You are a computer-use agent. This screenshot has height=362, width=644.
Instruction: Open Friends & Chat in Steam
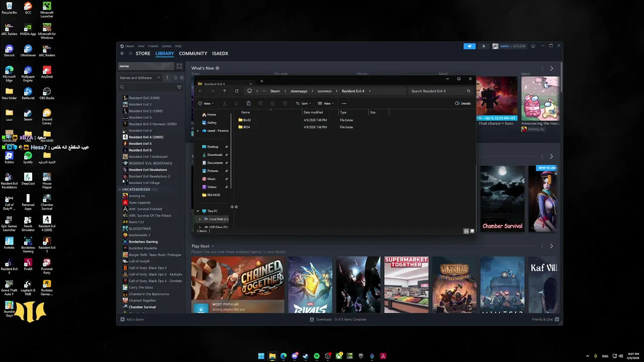coord(545,319)
